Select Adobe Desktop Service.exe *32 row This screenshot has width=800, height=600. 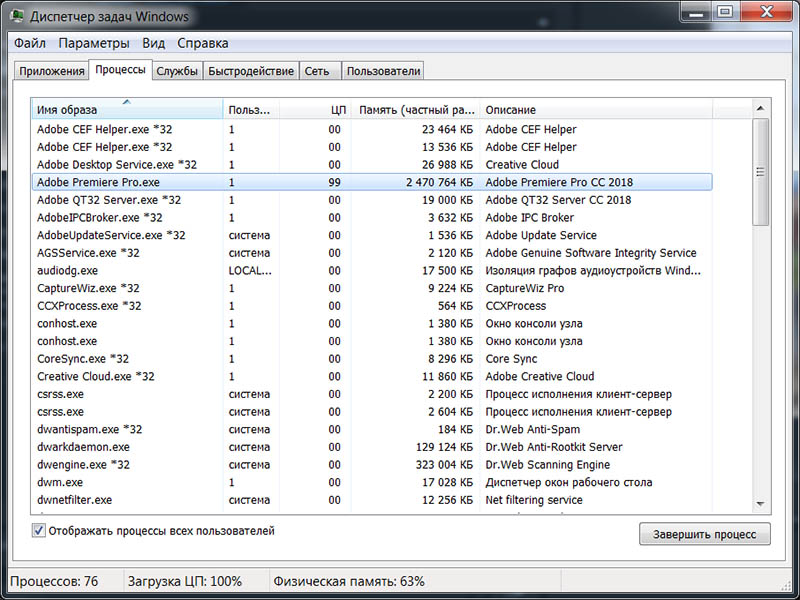[372, 164]
